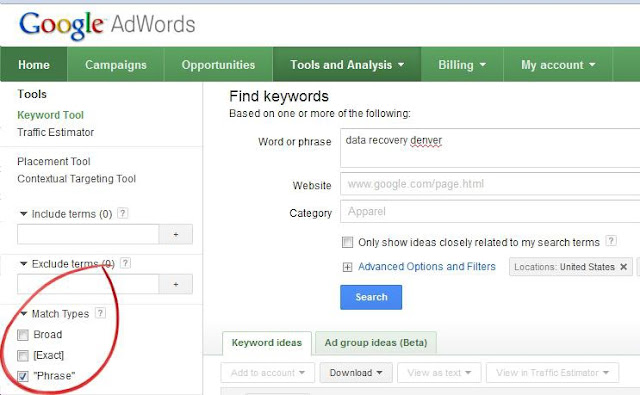Click the Website input field
The width and height of the screenshot is (640, 395).
(490, 184)
